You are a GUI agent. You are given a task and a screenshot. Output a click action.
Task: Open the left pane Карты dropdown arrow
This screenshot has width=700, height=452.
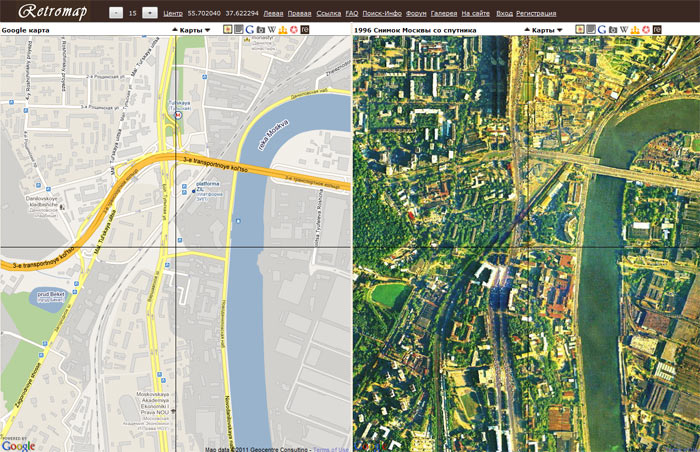click(207, 30)
